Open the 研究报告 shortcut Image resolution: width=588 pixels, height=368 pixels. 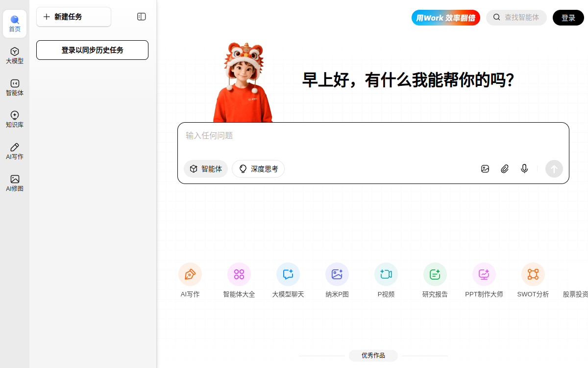[x=435, y=281]
